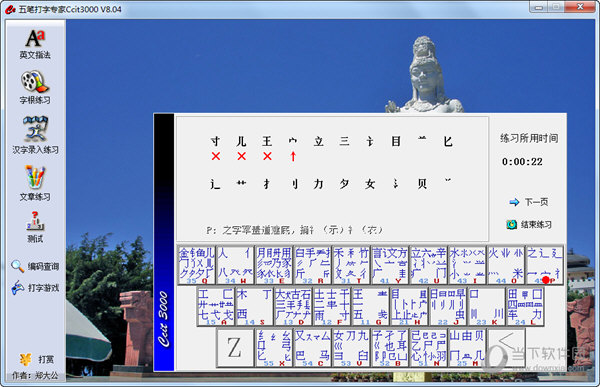600x387 pixels.
Task: Click the O key (44 火) on keyboard
Action: pos(505,265)
